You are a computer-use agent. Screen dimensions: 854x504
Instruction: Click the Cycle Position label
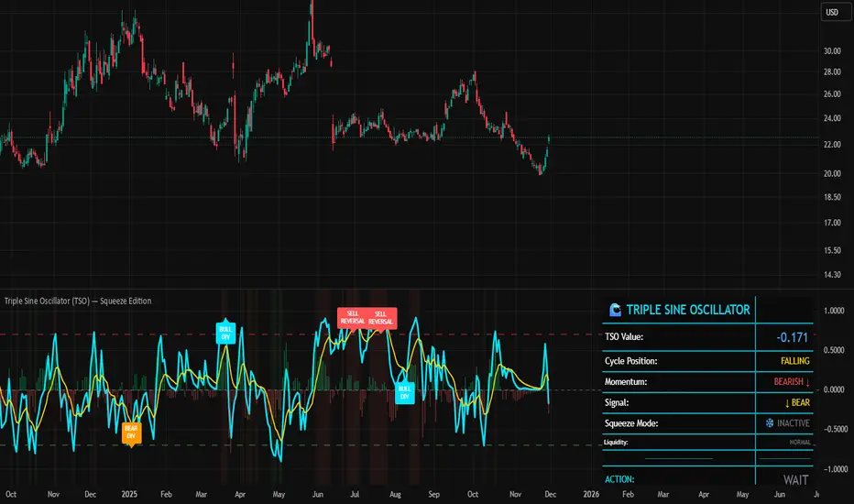(x=630, y=361)
